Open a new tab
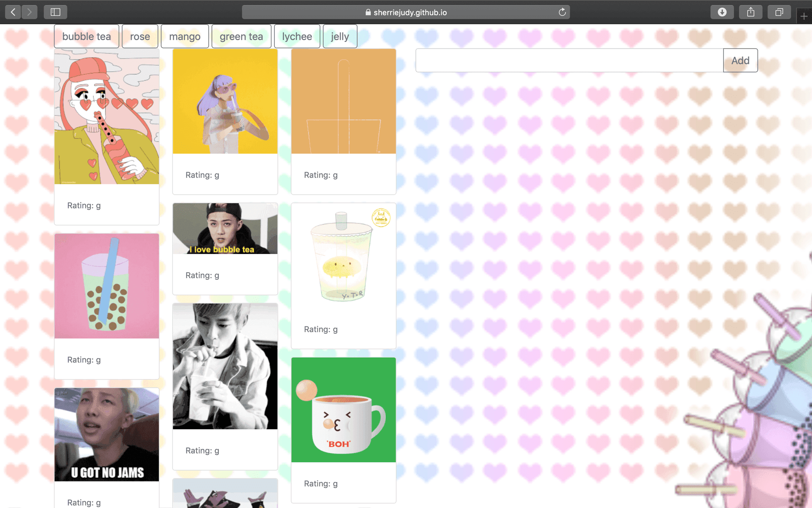The height and width of the screenshot is (508, 812). point(804,16)
